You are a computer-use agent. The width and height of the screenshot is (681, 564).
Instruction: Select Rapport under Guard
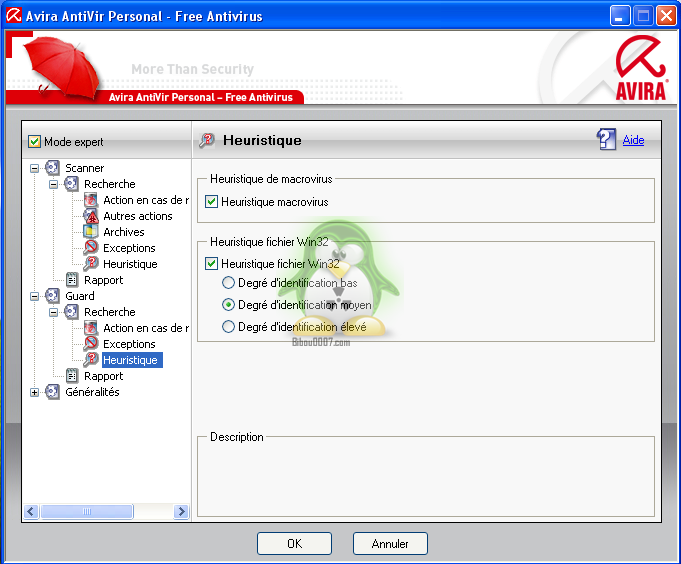(103, 376)
